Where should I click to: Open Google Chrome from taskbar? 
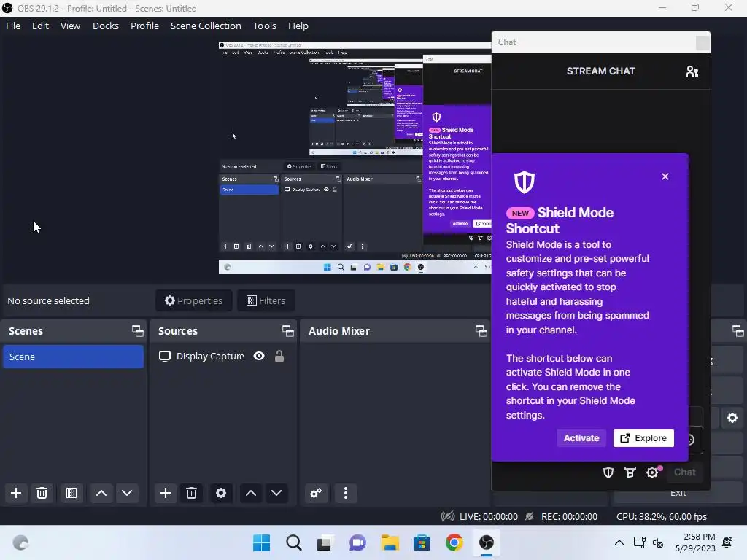(x=454, y=542)
